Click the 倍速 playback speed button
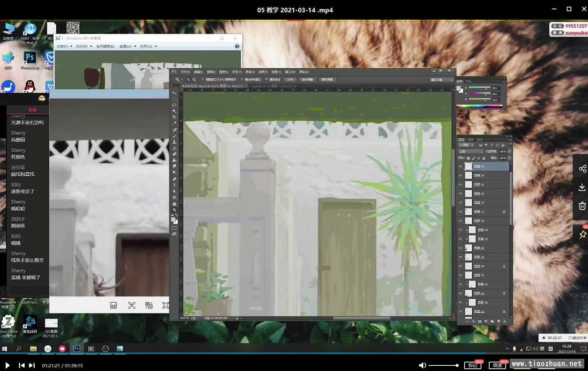 pyautogui.click(x=497, y=365)
